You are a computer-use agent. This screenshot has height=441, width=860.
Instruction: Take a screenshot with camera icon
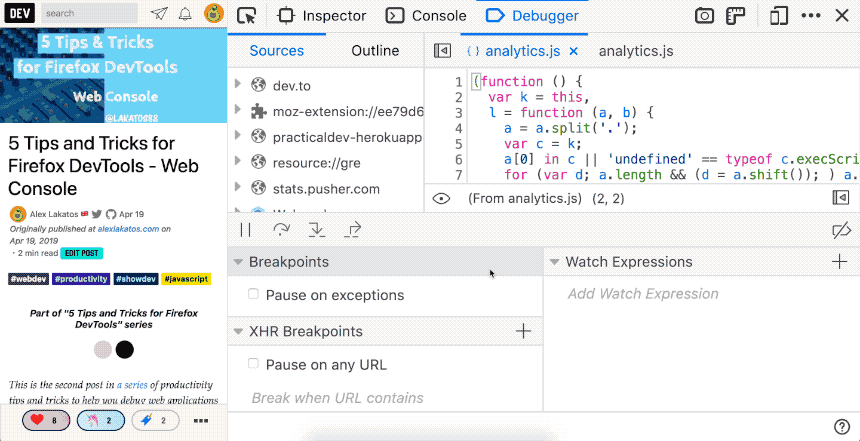pyautogui.click(x=705, y=16)
